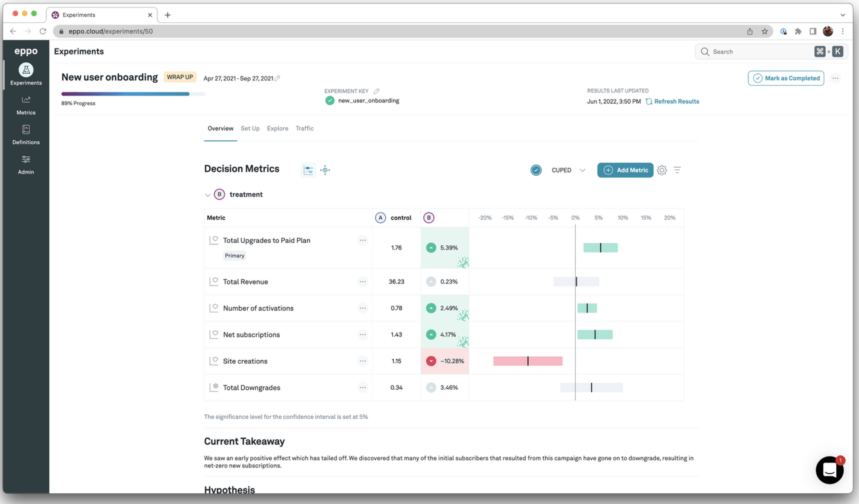The image size is (859, 504).
Task: Switch to precision target view
Action: [325, 170]
